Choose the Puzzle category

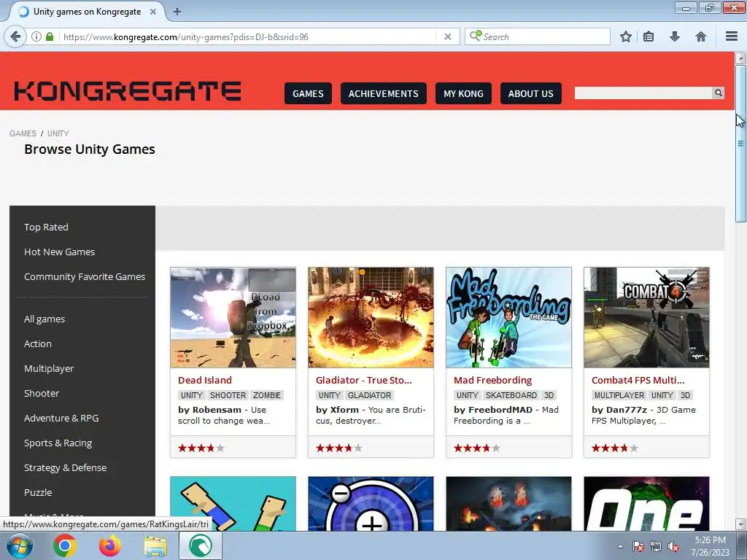38,492
